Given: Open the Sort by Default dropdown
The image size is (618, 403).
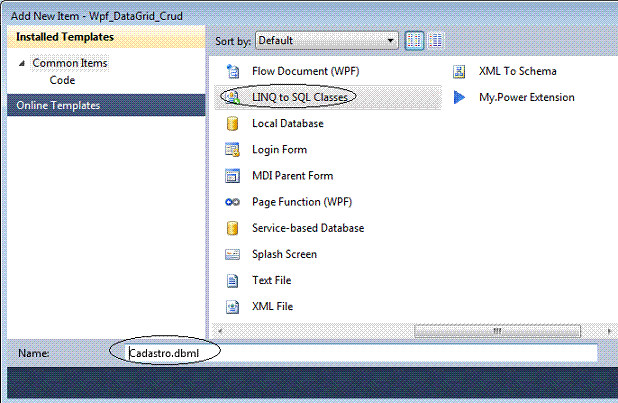Looking at the screenshot, I should 326,41.
